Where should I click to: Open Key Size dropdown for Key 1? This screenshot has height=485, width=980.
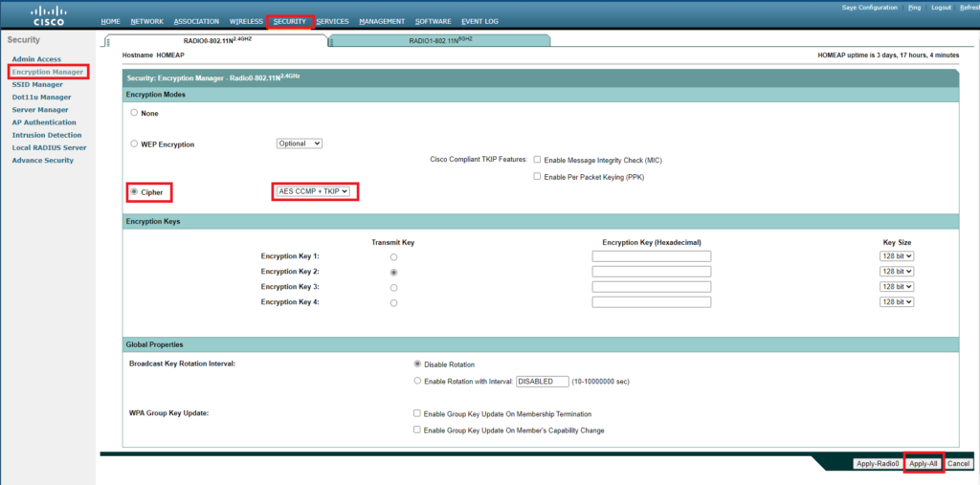tap(897, 256)
